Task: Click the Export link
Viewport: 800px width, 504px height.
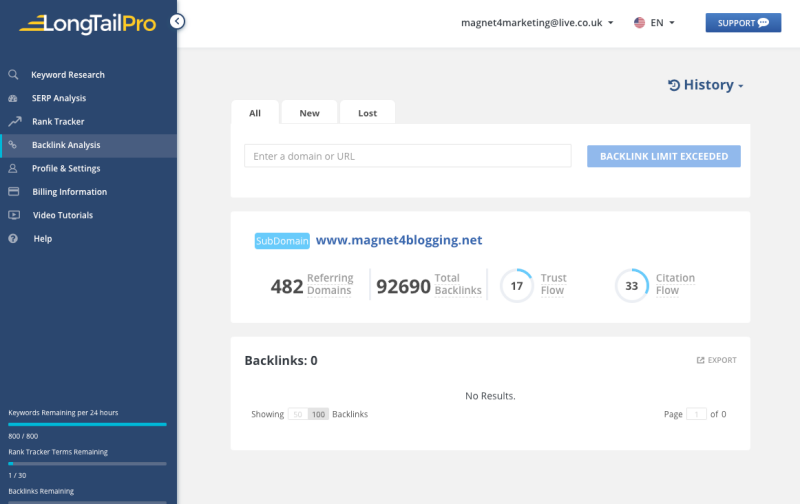Action: 717,360
